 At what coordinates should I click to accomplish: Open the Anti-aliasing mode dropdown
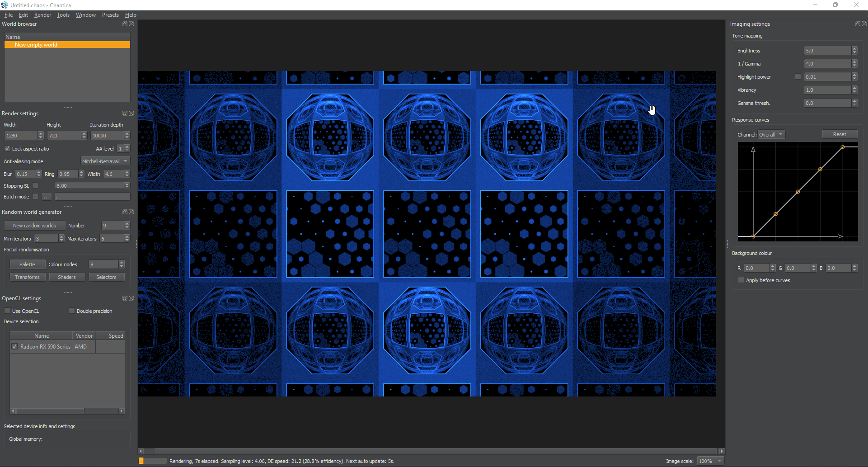click(105, 161)
